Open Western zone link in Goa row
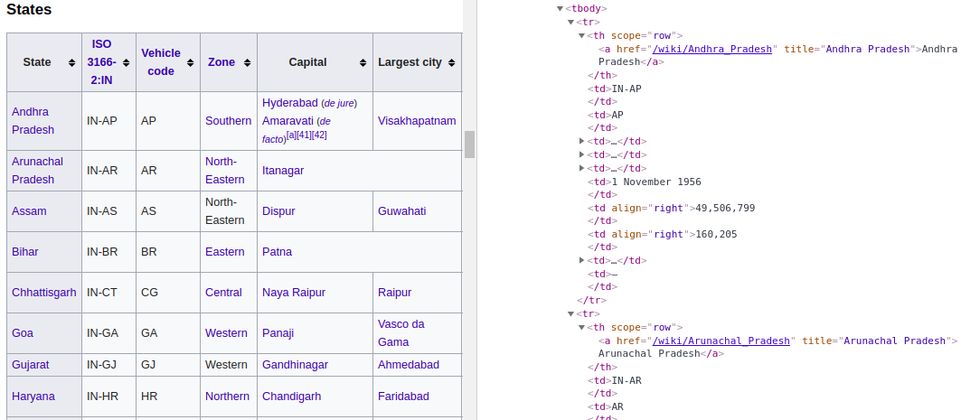This screenshot has width=980, height=420. click(x=226, y=333)
